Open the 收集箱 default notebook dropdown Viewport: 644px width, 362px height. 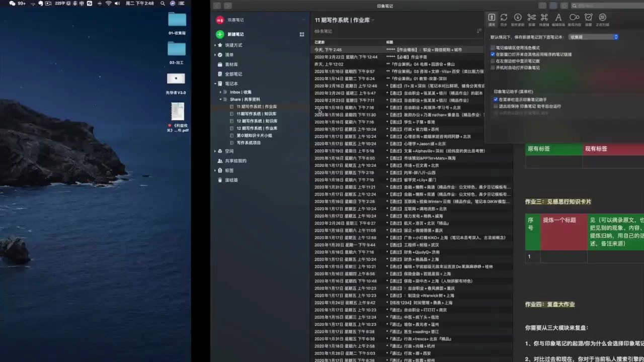[x=593, y=37]
